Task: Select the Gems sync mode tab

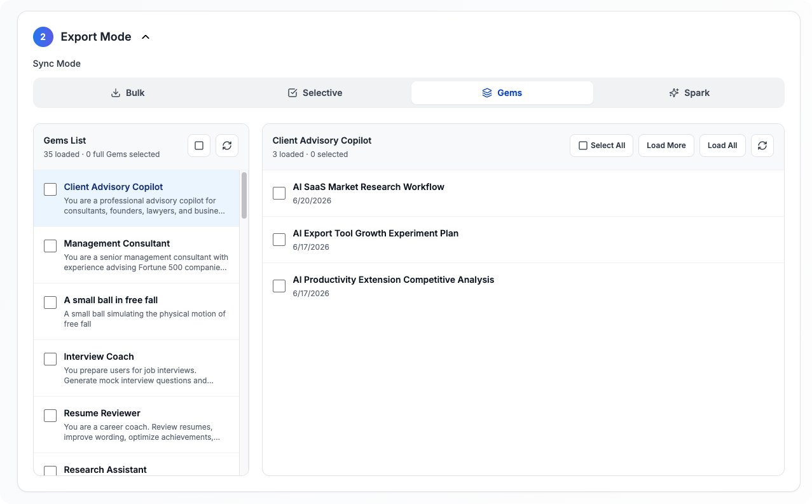Action: (502, 93)
